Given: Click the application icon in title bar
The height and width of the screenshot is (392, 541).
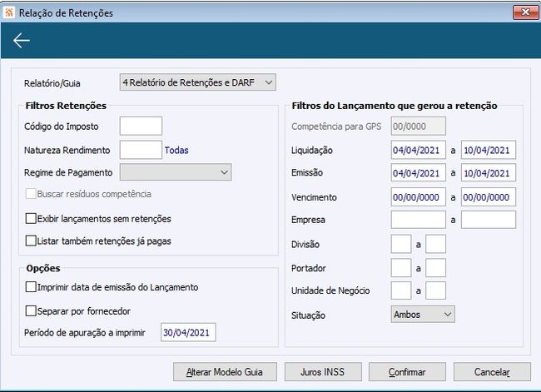Looking at the screenshot, I should pyautogui.click(x=8, y=12).
